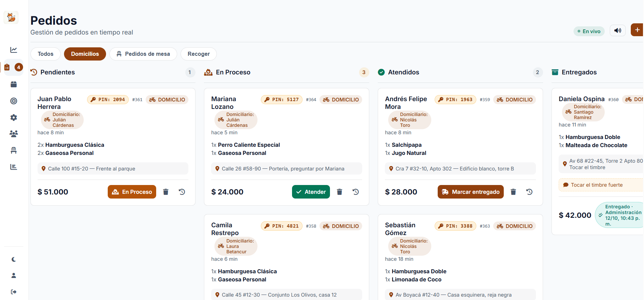
Task: Click DOMICILIO tag on Juan Pablo's order
Action: pos(167,99)
